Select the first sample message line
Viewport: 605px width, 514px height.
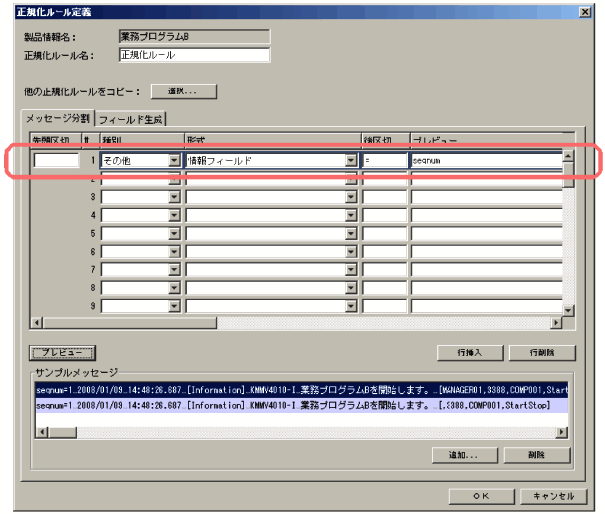[300, 390]
